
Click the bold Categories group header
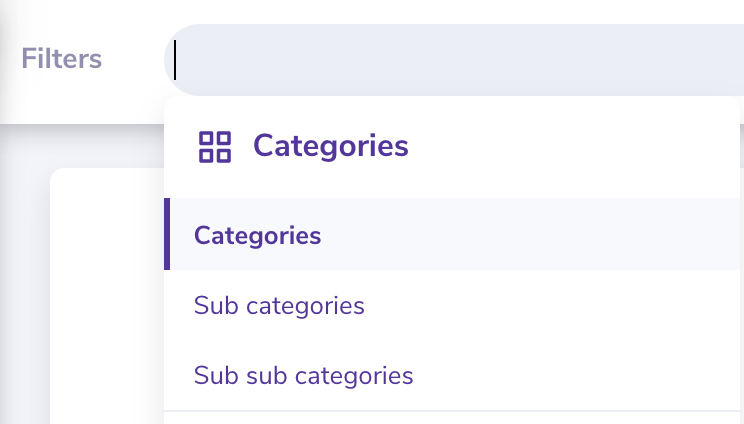tap(331, 146)
